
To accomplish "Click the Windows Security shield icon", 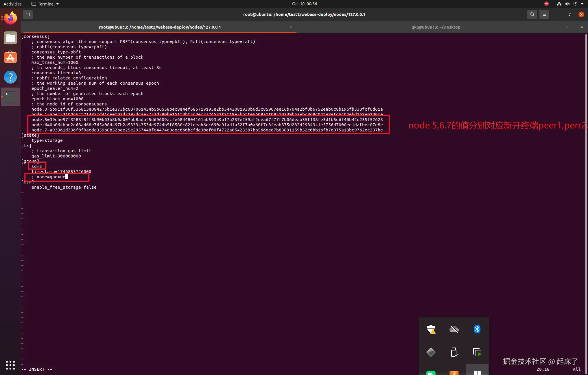I will coord(431,329).
